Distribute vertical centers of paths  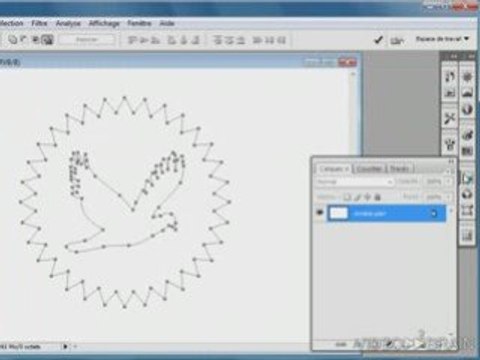(229, 40)
